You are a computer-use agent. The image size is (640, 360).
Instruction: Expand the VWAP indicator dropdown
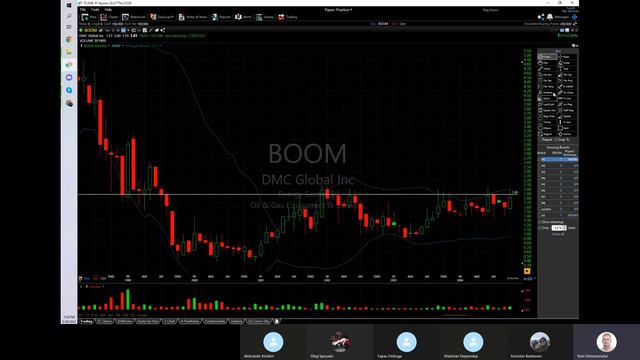tap(122, 46)
